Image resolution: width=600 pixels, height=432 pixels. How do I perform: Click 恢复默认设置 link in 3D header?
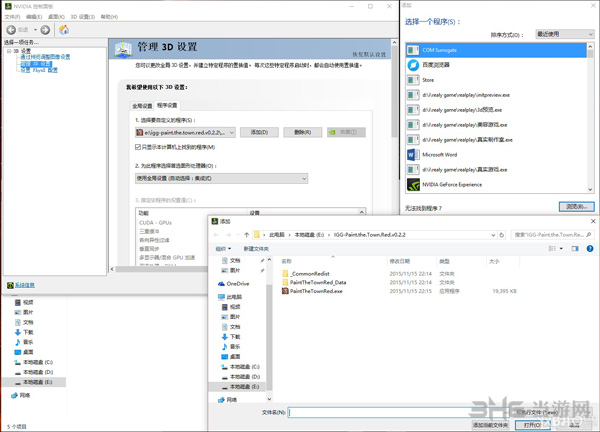pyautogui.click(x=369, y=54)
